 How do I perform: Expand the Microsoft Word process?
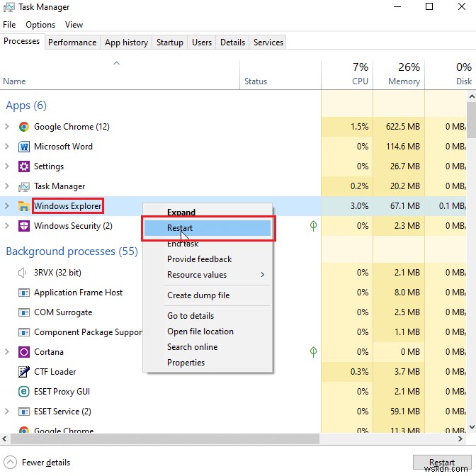[x=6, y=147]
